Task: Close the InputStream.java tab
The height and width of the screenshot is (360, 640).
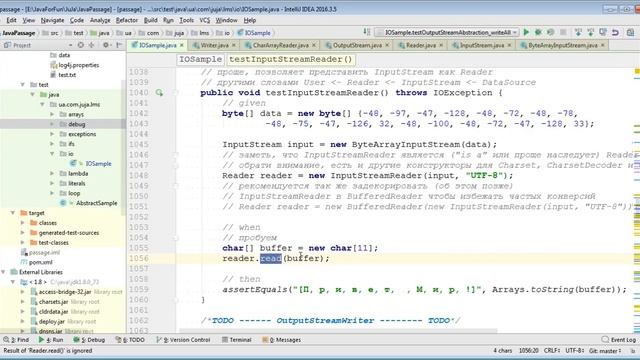Action: tap(509, 45)
